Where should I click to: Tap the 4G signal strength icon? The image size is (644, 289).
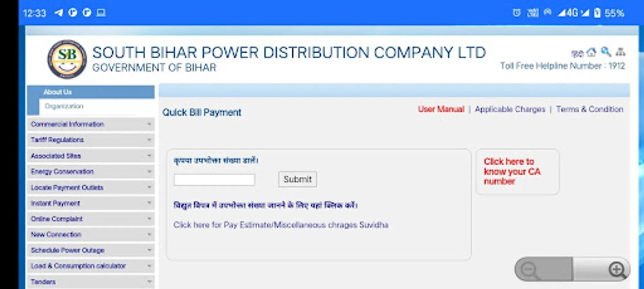[568, 13]
